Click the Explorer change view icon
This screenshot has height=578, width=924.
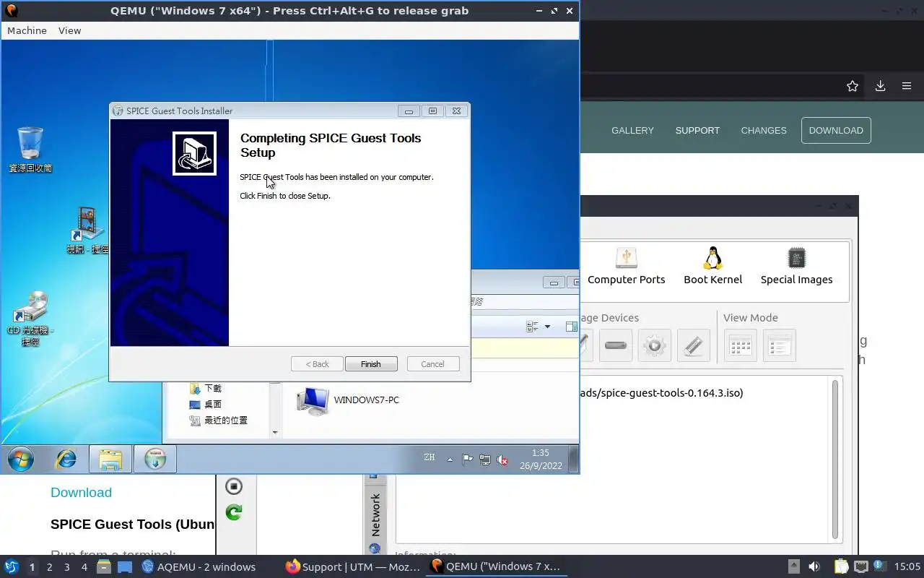533,327
